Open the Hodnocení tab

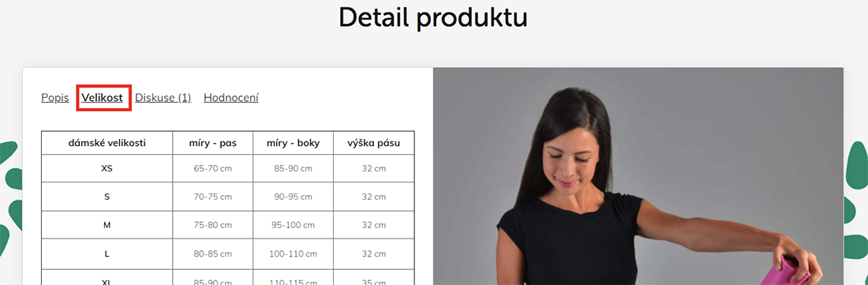[x=231, y=98]
